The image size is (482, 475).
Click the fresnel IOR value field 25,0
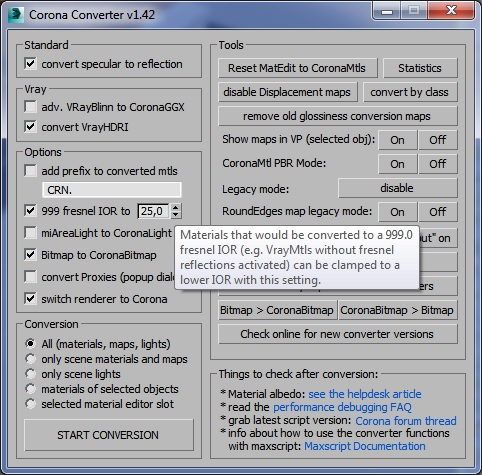153,211
